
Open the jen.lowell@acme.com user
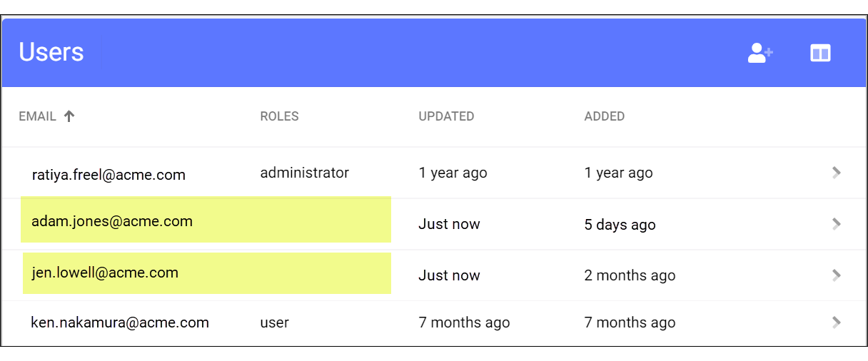(105, 273)
